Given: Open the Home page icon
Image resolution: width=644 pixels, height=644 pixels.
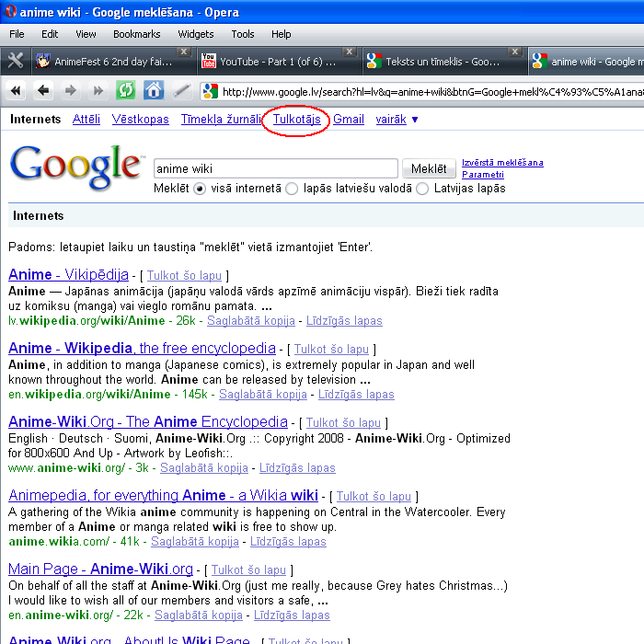Looking at the screenshot, I should coord(154,90).
